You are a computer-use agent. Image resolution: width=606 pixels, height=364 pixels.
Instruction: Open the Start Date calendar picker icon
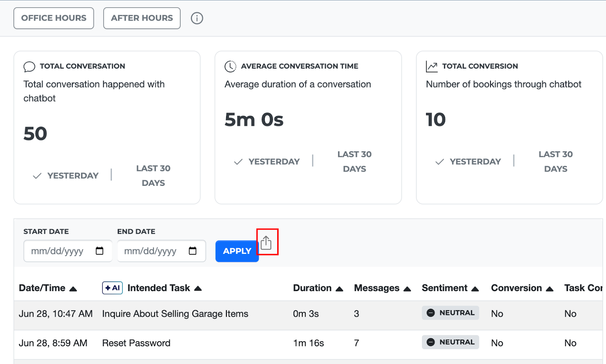point(100,251)
